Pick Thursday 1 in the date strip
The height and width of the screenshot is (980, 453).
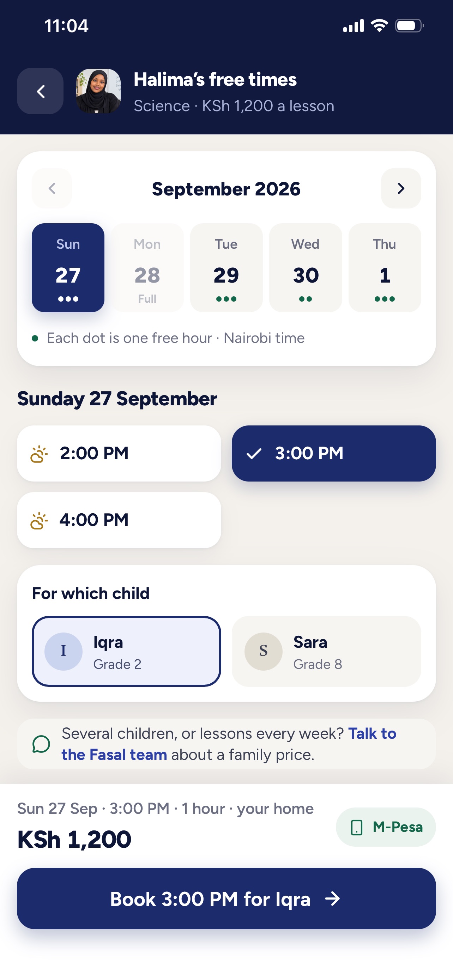click(385, 268)
